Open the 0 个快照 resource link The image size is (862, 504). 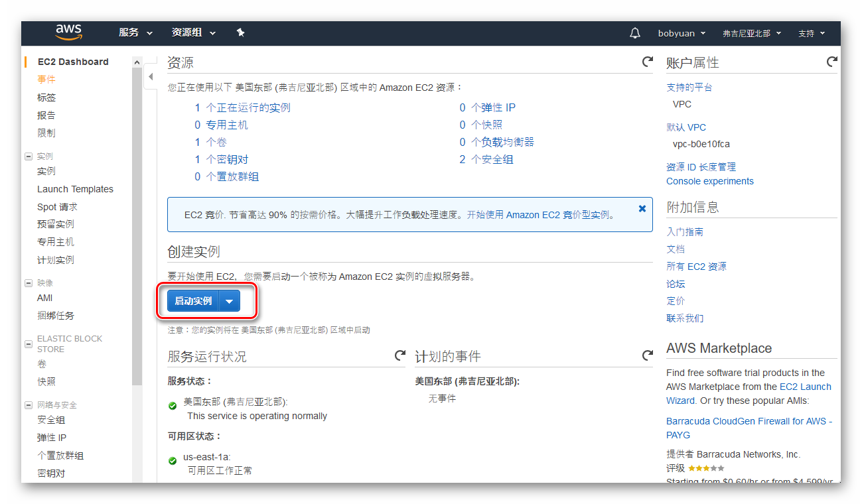tap(480, 125)
